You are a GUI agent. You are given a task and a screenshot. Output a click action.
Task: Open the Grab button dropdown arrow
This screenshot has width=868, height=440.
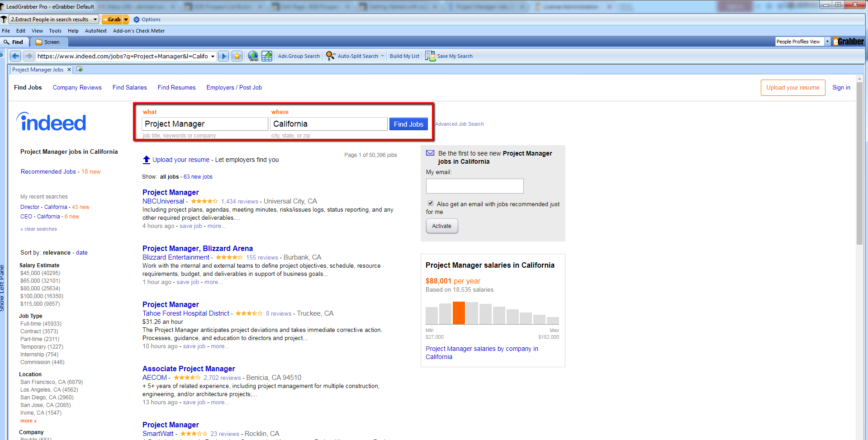126,19
